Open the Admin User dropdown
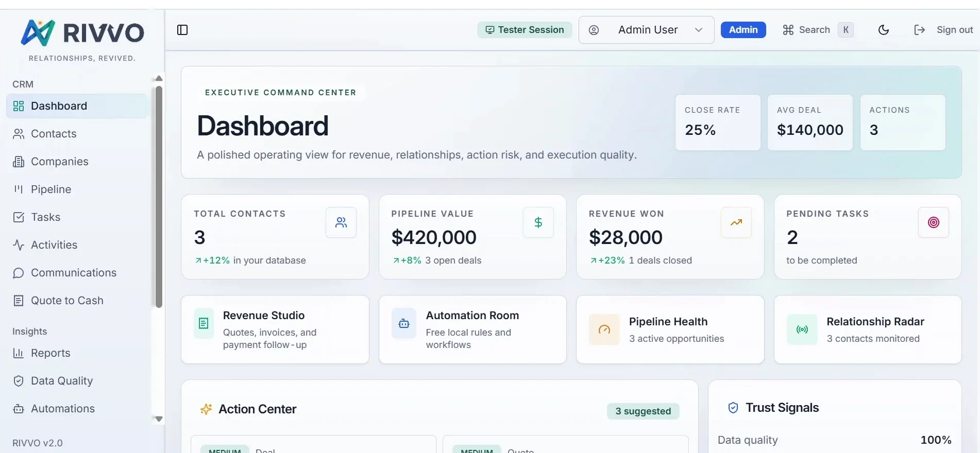Viewport: 980px width, 453px height. pyautogui.click(x=646, y=30)
